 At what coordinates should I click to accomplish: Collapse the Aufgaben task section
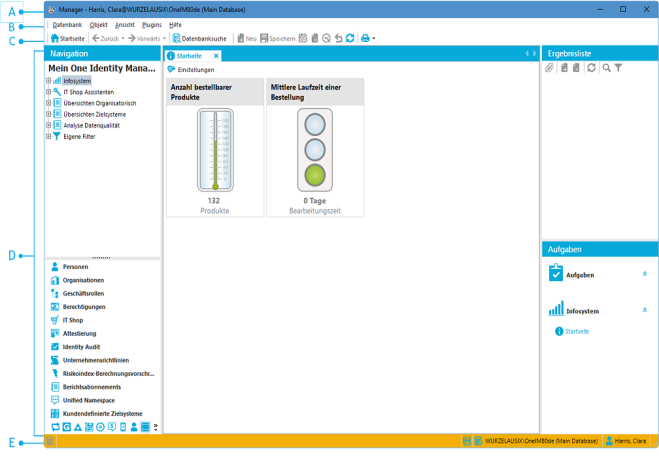tap(645, 274)
